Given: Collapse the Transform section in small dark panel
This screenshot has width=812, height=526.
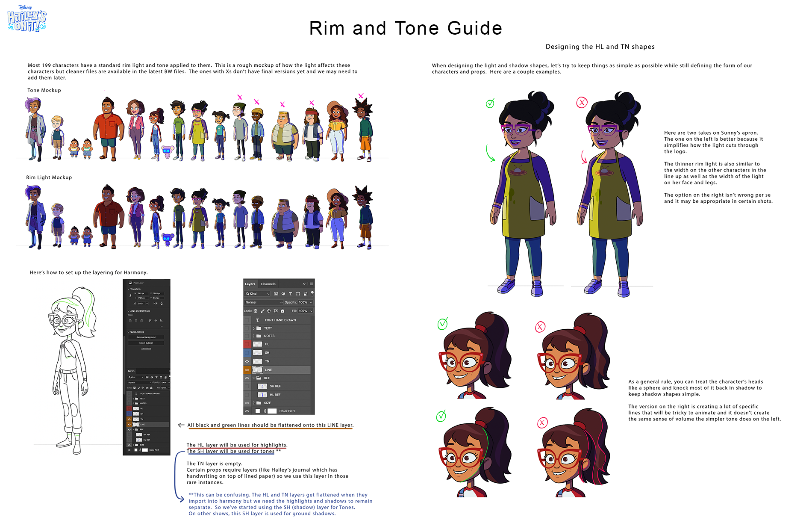Looking at the screenshot, I should 129,289.
